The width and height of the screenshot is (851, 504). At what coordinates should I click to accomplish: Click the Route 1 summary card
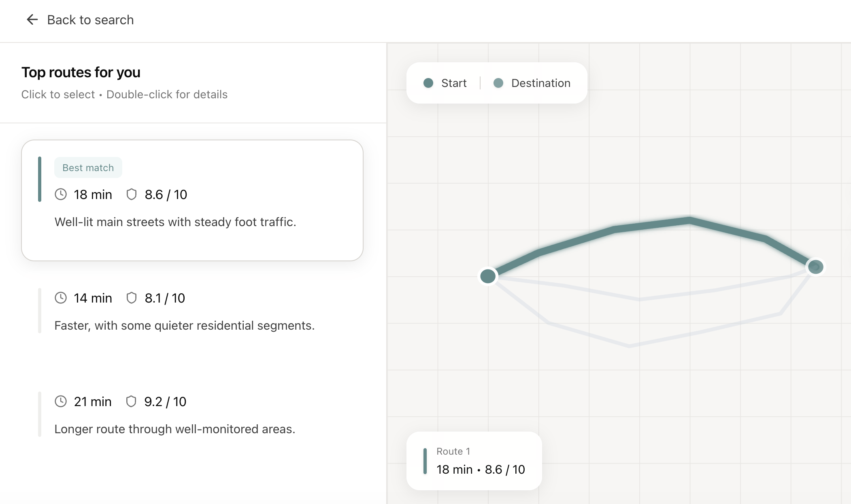pyautogui.click(x=474, y=461)
